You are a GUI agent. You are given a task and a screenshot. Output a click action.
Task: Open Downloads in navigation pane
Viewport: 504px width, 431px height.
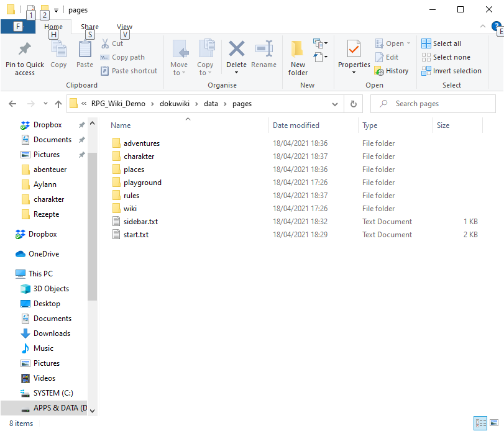click(52, 333)
